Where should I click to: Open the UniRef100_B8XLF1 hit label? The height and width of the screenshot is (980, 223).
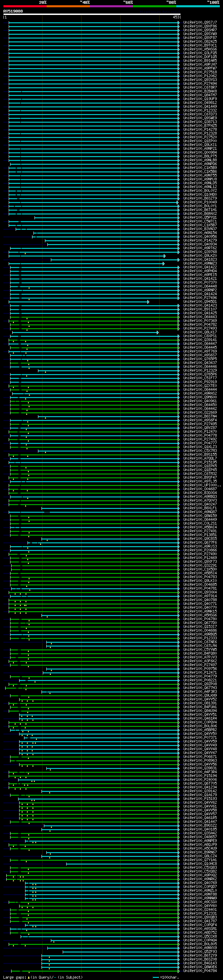click(200, 508)
